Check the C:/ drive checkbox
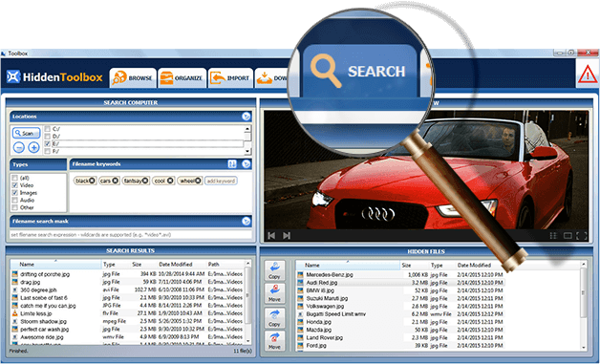 [x=48, y=129]
